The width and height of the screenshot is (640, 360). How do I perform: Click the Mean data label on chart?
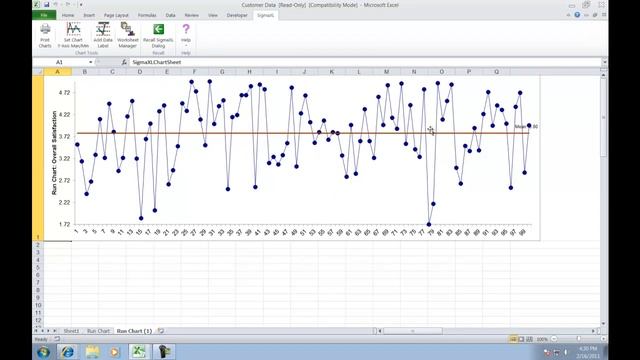pyautogui.click(x=526, y=127)
